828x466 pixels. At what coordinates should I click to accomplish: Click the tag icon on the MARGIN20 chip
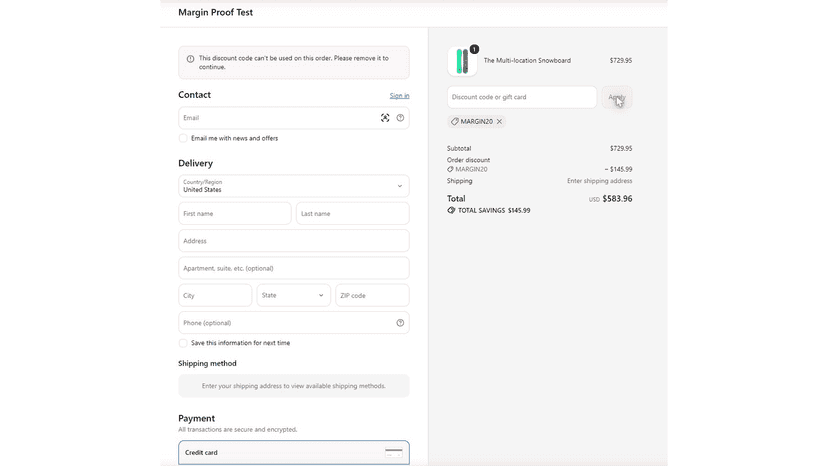point(455,122)
